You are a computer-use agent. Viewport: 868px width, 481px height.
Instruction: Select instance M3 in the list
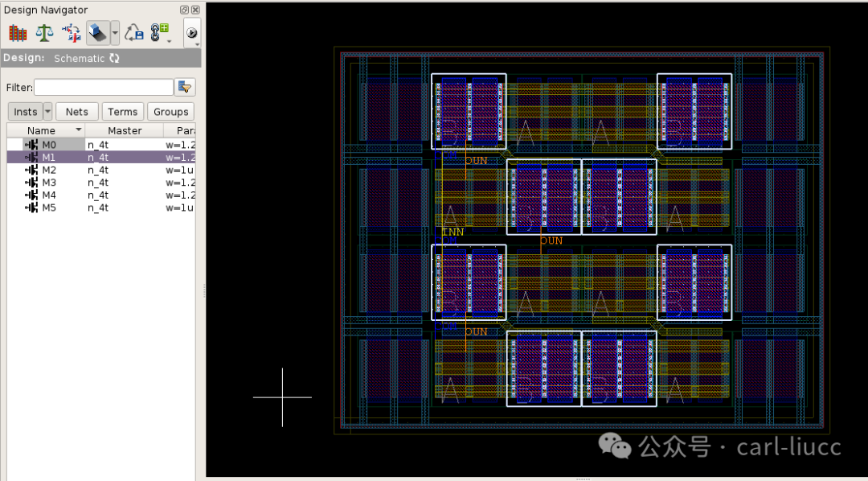point(101,183)
